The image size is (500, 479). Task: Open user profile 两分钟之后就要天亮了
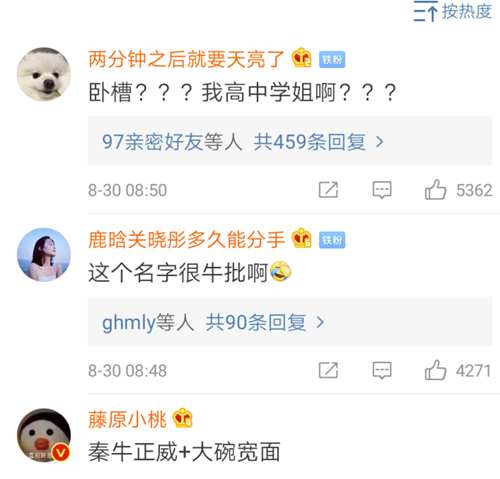point(186,59)
